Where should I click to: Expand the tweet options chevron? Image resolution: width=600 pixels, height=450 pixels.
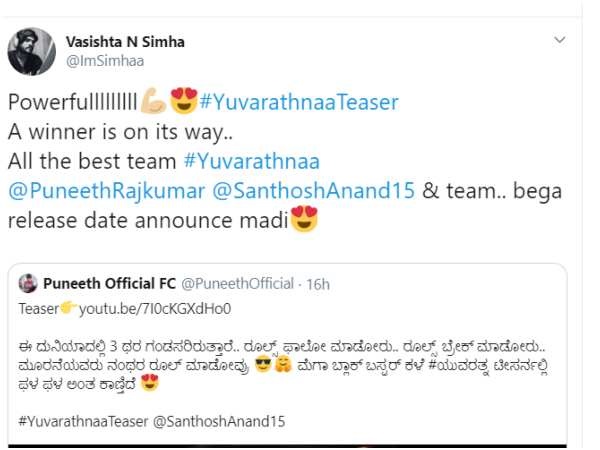[560, 40]
